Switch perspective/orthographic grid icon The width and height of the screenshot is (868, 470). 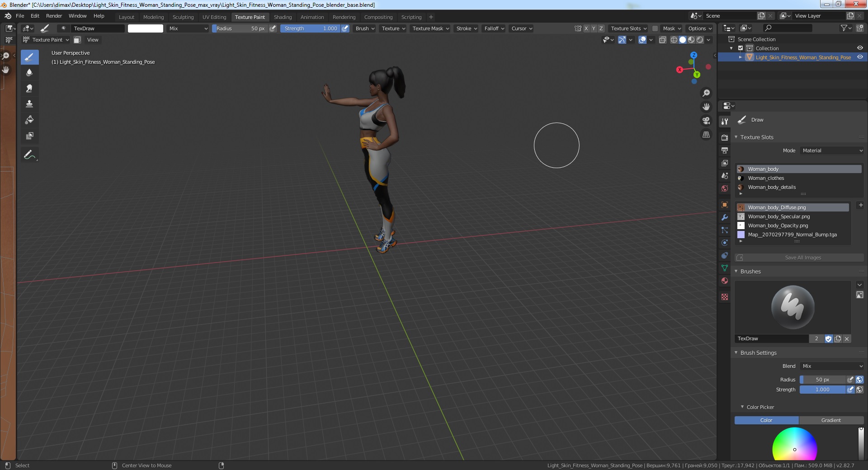[706, 135]
